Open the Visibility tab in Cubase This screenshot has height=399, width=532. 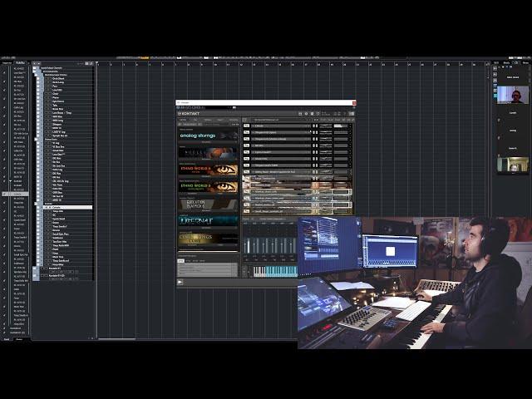point(20,63)
